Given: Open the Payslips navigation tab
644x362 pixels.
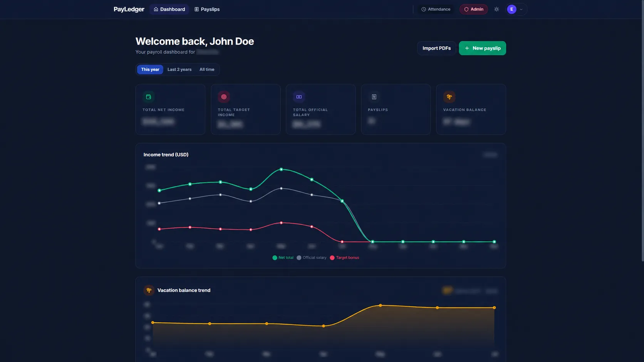Looking at the screenshot, I should (207, 9).
